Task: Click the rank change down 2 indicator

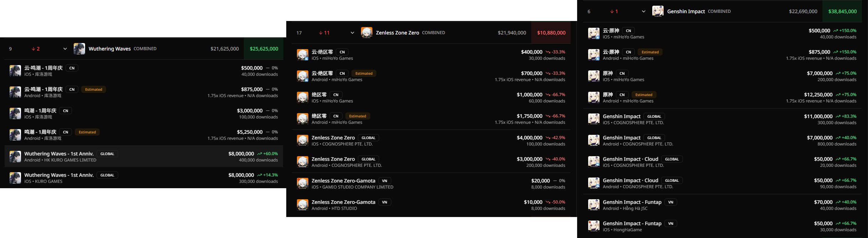Action: point(36,49)
